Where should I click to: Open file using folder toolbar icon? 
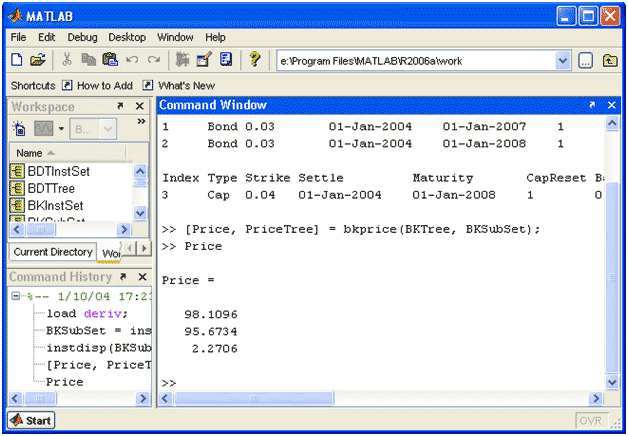pyautogui.click(x=38, y=60)
